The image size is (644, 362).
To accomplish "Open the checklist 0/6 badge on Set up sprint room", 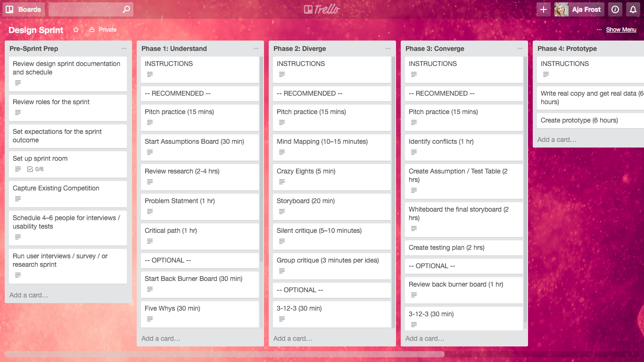I will pos(36,169).
